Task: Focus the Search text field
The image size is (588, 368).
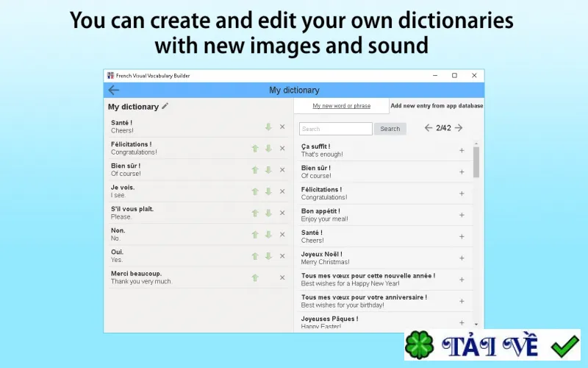Action: pos(336,129)
